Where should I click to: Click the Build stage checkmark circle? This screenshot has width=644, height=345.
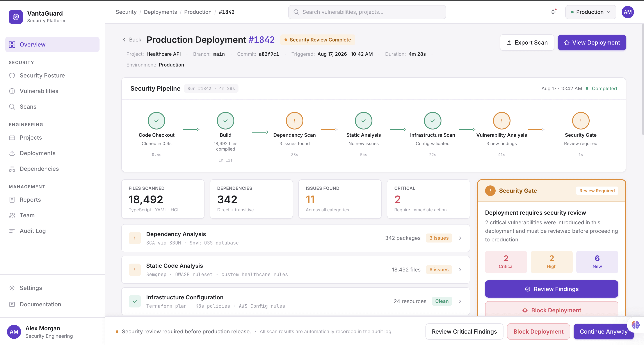[226, 121]
